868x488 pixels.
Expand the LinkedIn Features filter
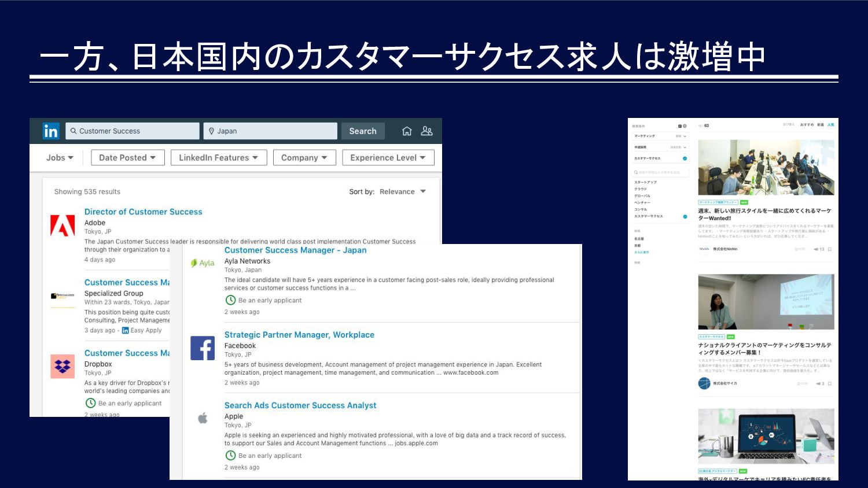pos(219,157)
